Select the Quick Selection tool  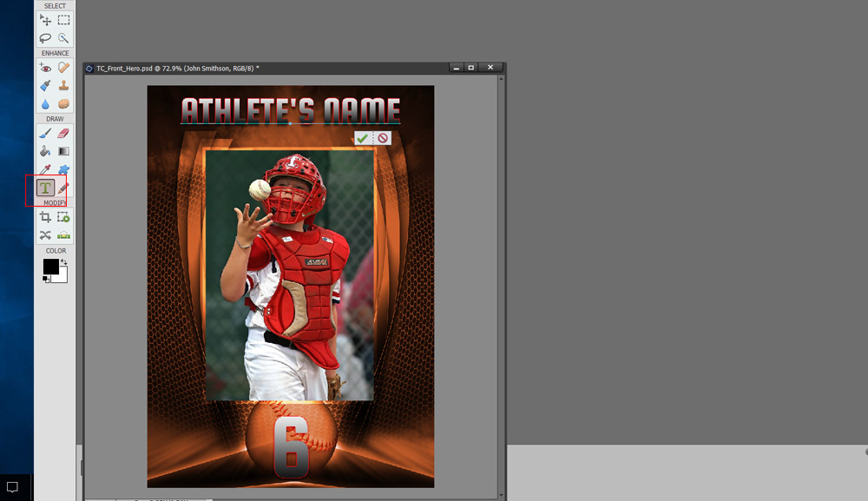click(63, 38)
